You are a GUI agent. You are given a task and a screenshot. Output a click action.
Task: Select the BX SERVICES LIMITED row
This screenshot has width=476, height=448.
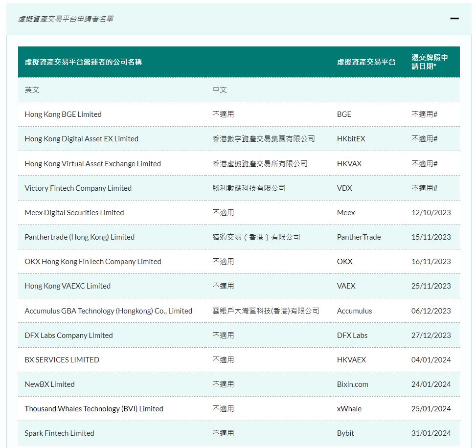pyautogui.click(x=62, y=360)
